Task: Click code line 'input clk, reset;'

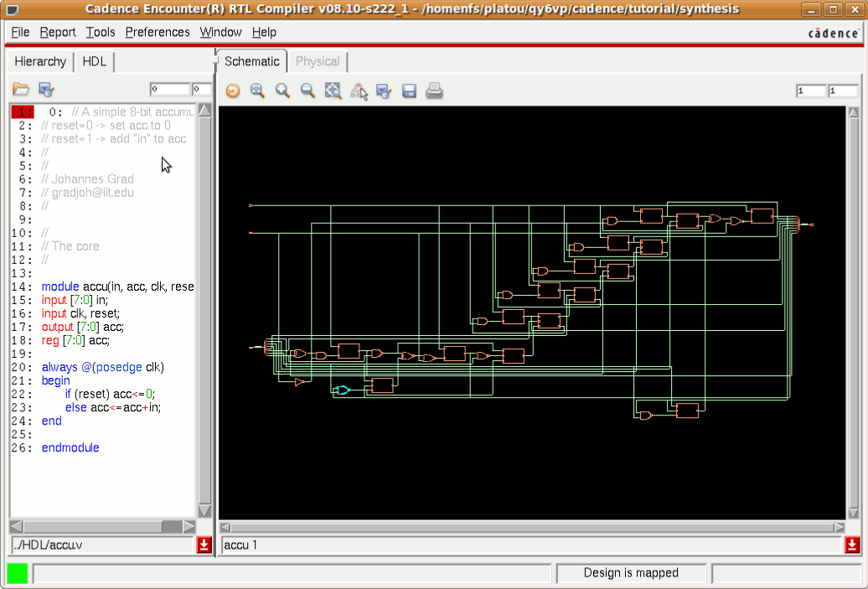Action: 80,313
